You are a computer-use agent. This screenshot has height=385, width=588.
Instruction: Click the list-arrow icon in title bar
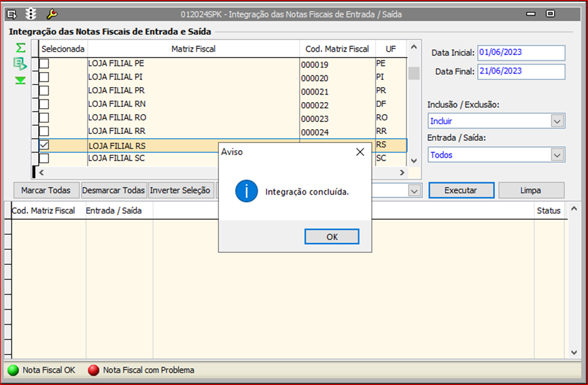12,14
